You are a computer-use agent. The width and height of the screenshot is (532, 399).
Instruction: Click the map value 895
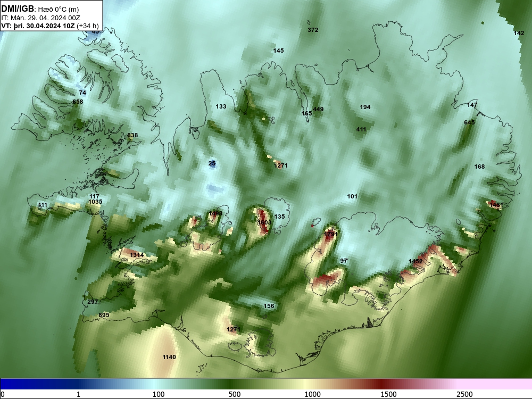click(104, 315)
